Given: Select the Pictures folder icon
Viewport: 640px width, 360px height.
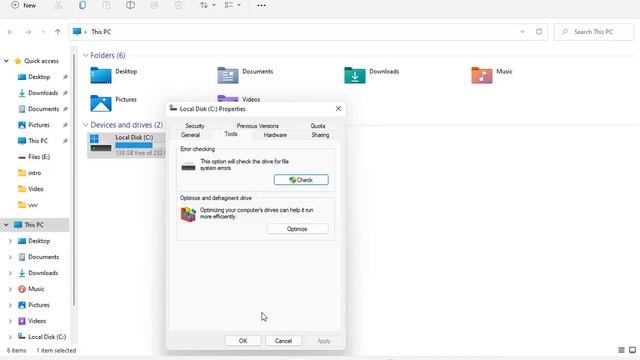Looking at the screenshot, I should (x=101, y=103).
